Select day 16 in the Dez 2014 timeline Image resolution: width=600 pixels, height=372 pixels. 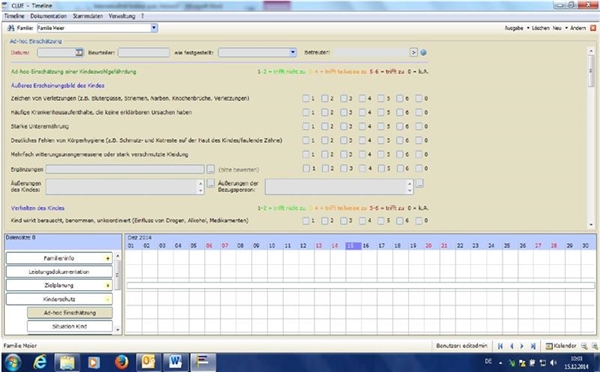click(366, 246)
